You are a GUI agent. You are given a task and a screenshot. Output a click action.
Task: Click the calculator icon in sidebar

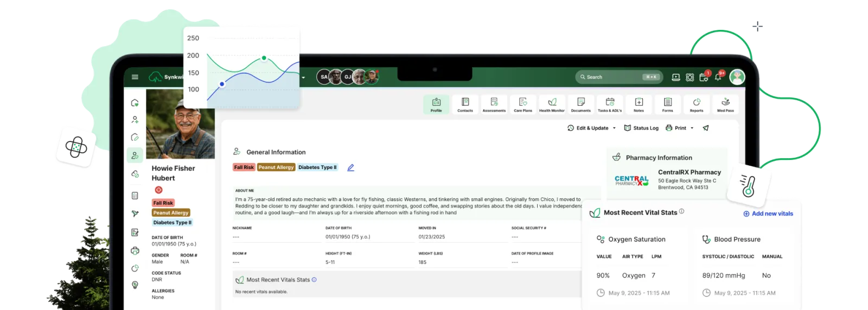(x=135, y=196)
